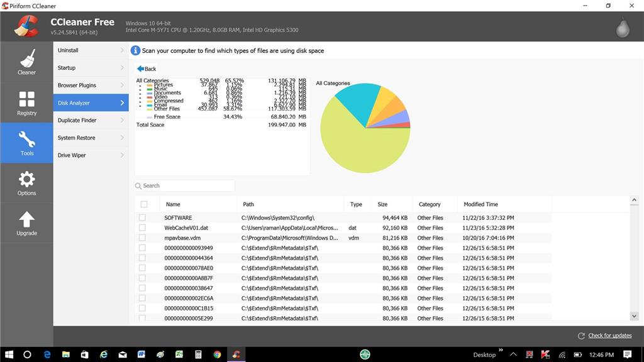Launch Microsoft Edge from taskbar
The image size is (644, 362).
[x=47, y=354]
